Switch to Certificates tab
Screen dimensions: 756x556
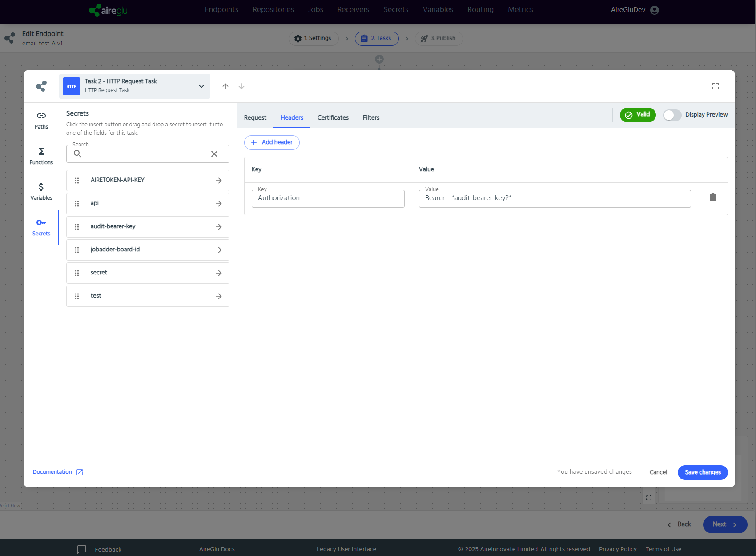(333, 117)
